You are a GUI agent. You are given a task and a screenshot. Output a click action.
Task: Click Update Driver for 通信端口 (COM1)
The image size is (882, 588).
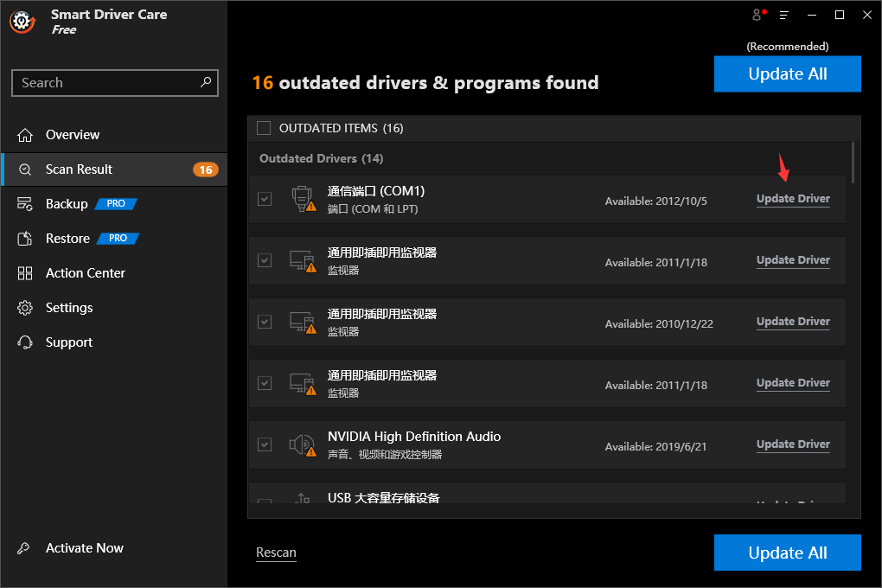coord(793,199)
